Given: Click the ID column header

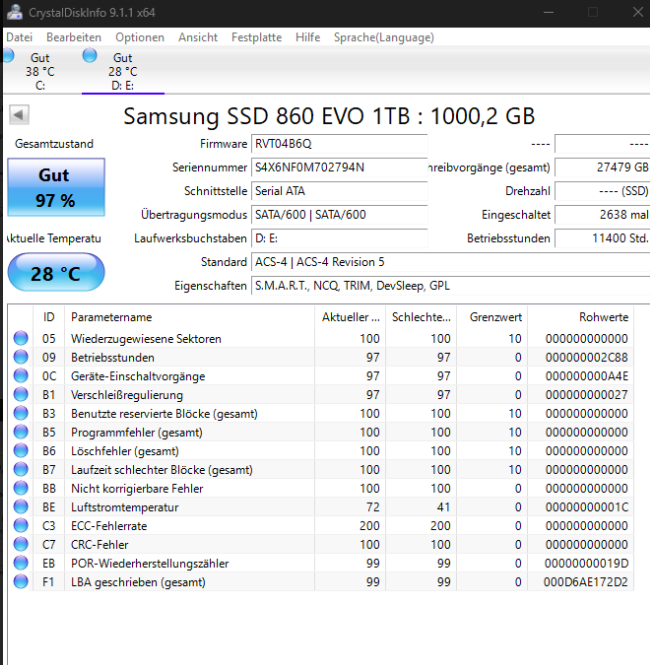Looking at the screenshot, I should click(49, 317).
